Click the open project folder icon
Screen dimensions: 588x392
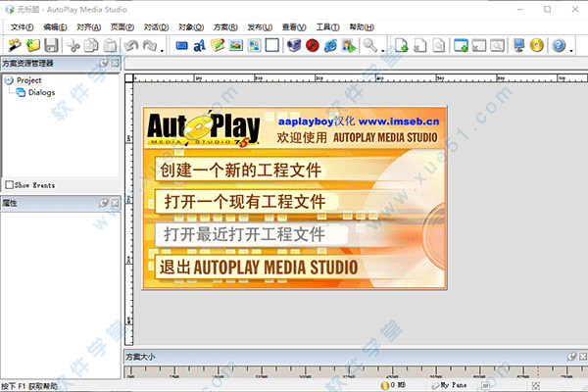tap(33, 45)
